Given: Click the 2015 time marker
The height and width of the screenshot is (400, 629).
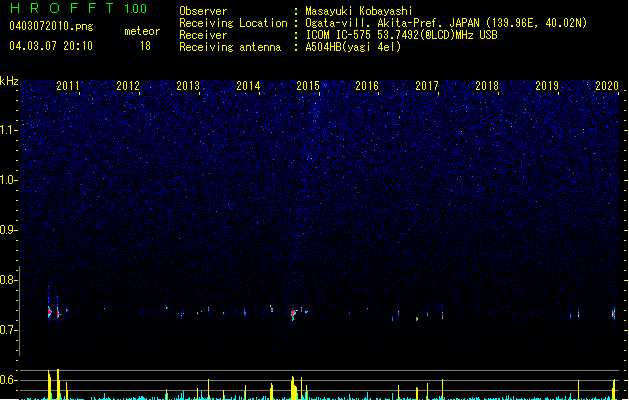Looking at the screenshot, I should tap(308, 86).
